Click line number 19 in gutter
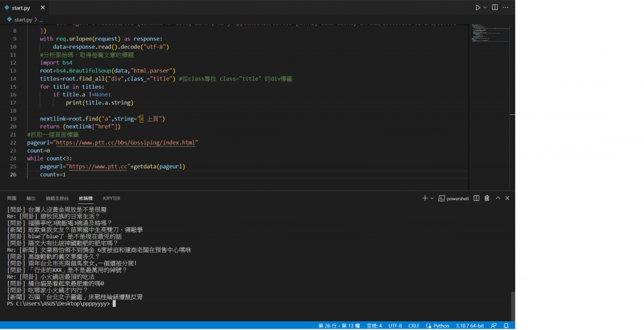 pyautogui.click(x=13, y=119)
